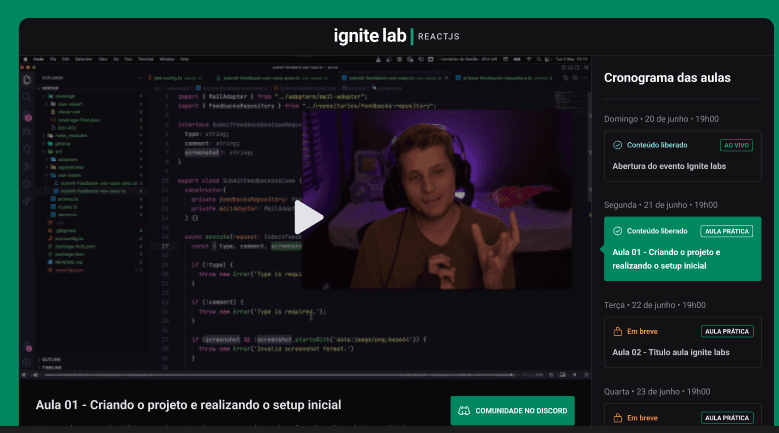Click the 'Terça • 22 de junho • 19h00' date text
Image resolution: width=779 pixels, height=433 pixels.
click(655, 305)
